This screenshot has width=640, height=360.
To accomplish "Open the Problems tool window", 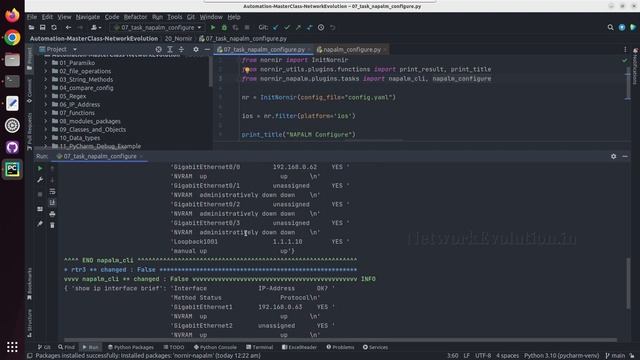I will click(x=340, y=347).
